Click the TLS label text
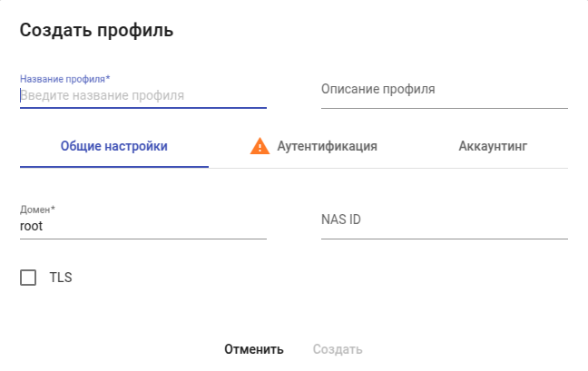This screenshot has height=371, width=588. point(60,278)
